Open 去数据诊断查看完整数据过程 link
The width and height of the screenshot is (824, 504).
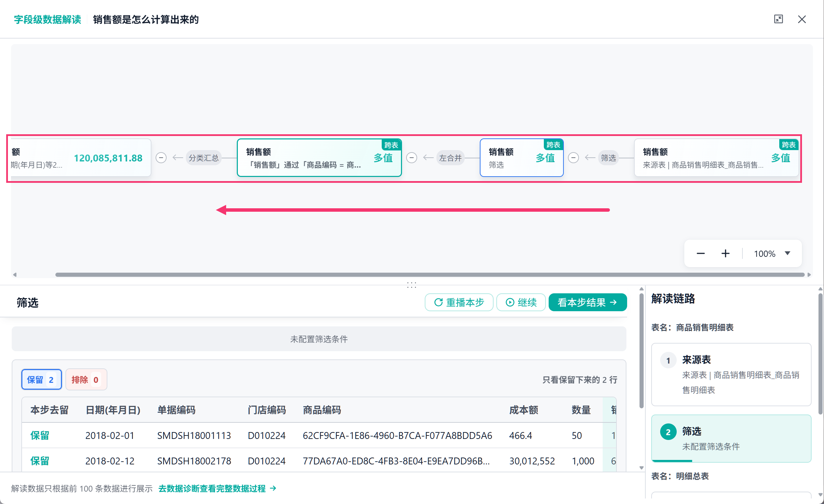tap(217, 489)
